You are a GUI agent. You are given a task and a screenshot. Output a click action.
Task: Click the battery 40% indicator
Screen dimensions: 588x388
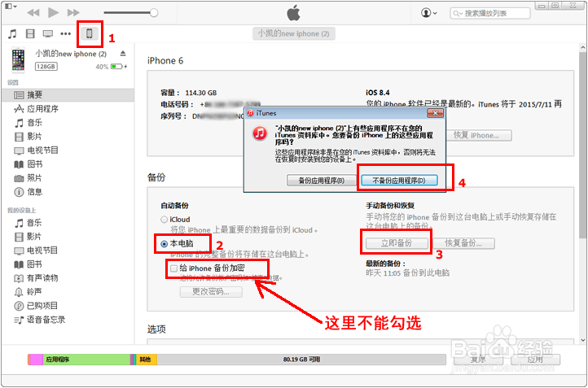click(112, 67)
